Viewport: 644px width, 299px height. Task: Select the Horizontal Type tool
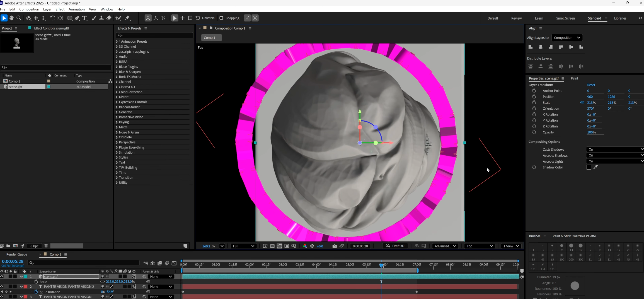tap(85, 18)
